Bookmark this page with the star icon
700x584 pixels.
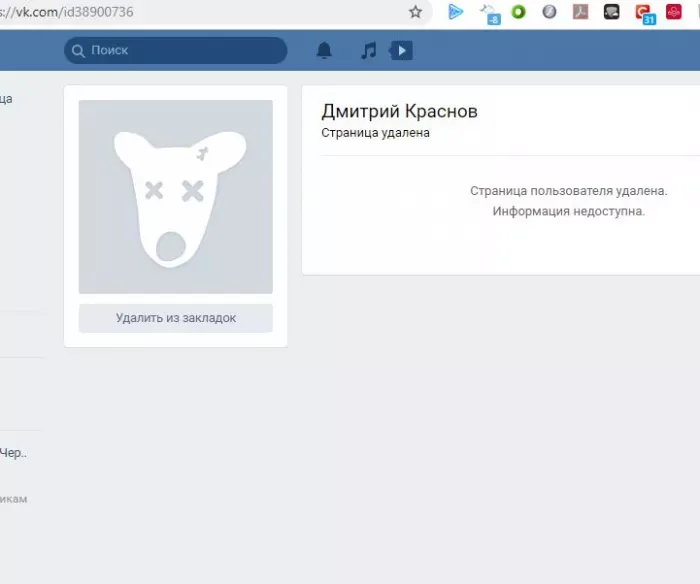pyautogui.click(x=415, y=12)
